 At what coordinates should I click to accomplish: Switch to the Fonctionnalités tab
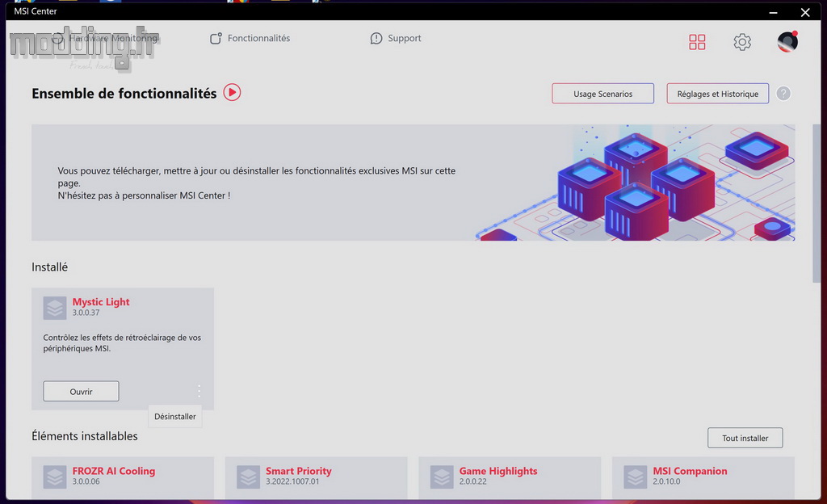pyautogui.click(x=250, y=38)
